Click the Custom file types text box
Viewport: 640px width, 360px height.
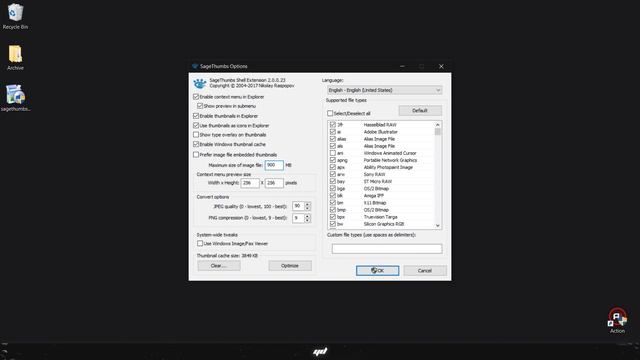[x=387, y=249]
